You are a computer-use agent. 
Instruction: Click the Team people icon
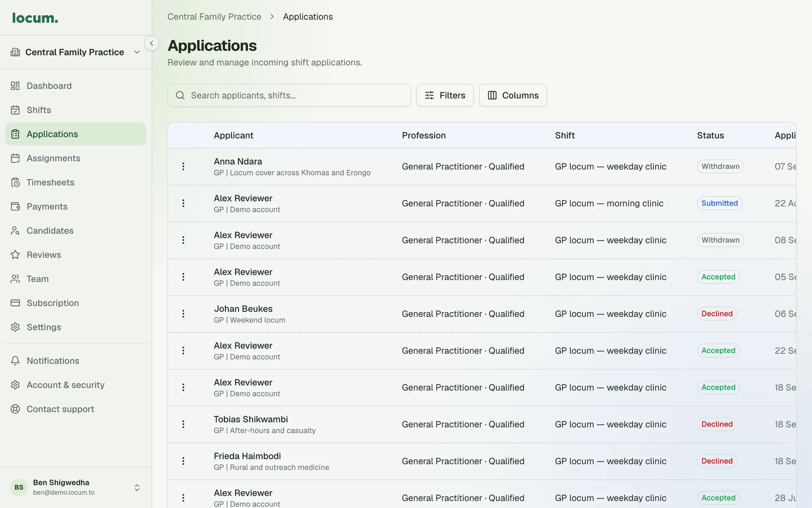click(15, 279)
